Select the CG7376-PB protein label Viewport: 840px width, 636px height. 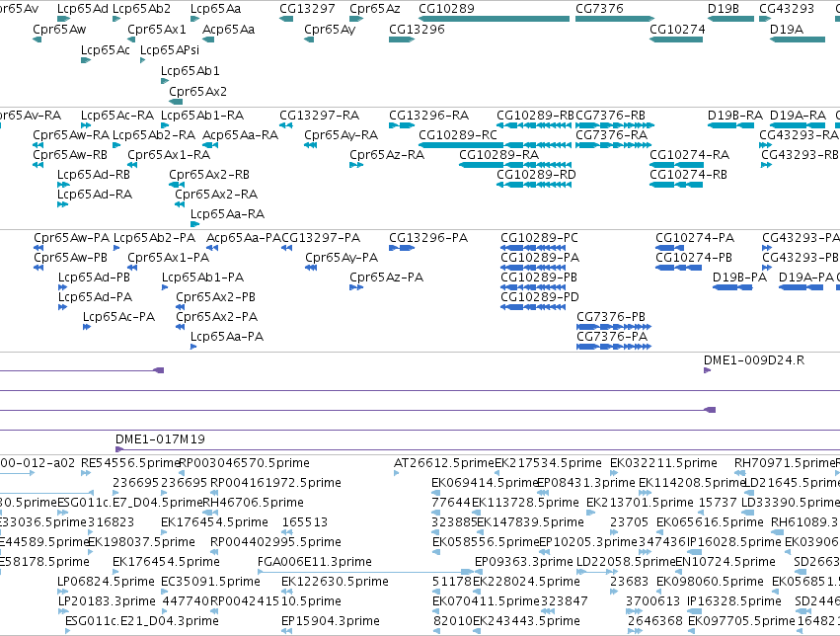(x=611, y=317)
